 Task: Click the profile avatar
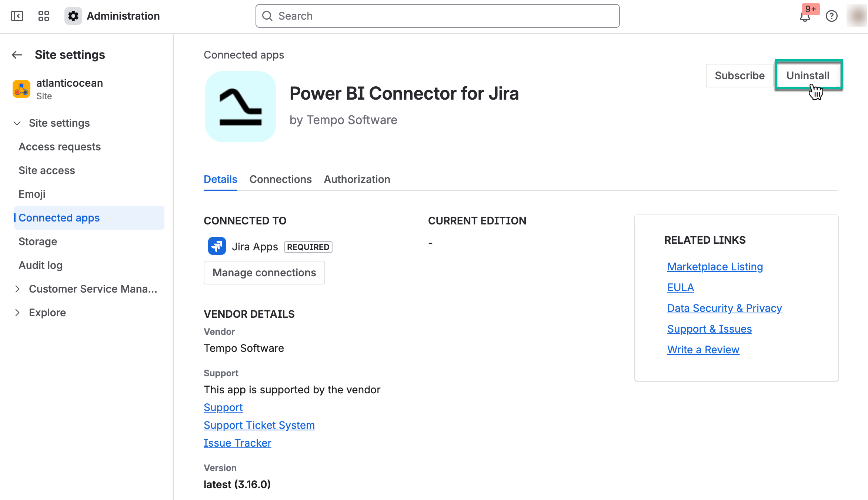pos(856,16)
